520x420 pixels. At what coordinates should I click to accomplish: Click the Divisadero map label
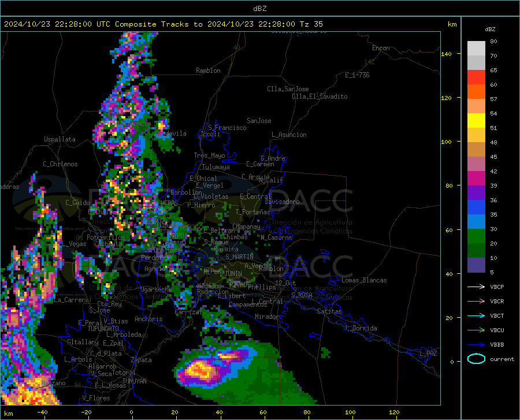click(282, 202)
